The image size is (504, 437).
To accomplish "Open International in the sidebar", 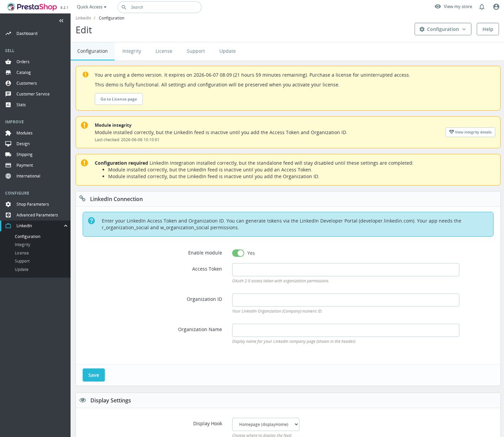I will (28, 176).
